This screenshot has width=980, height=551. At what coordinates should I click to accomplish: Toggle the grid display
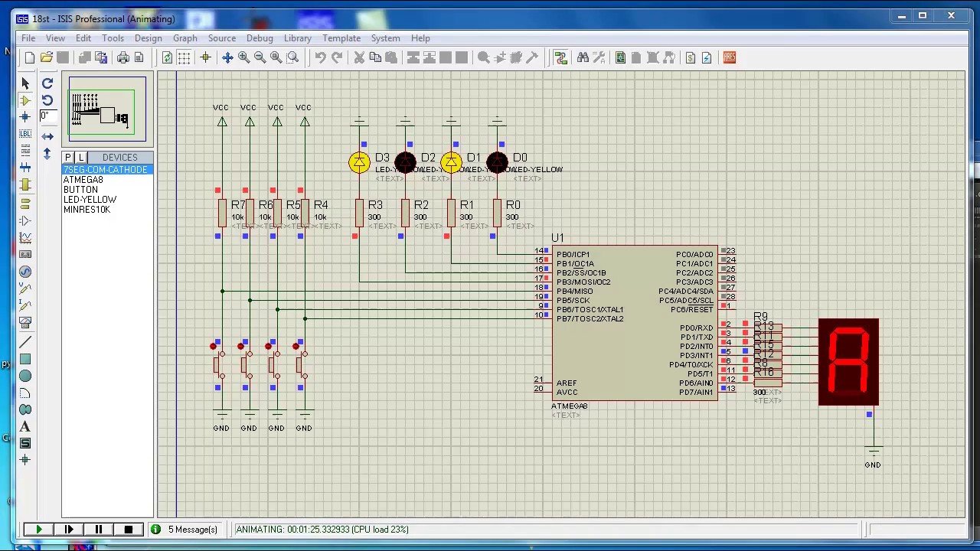pos(184,57)
